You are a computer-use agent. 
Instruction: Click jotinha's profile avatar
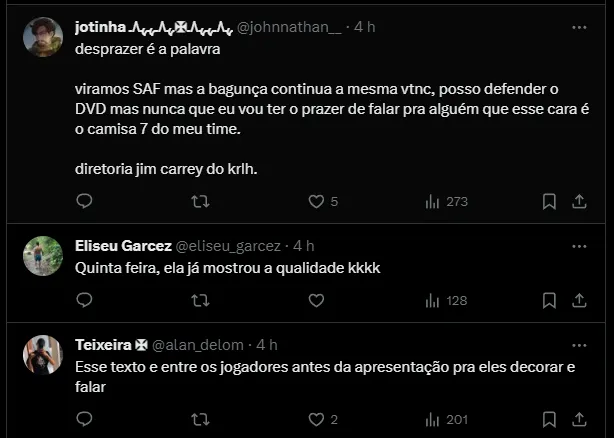pos(43,38)
